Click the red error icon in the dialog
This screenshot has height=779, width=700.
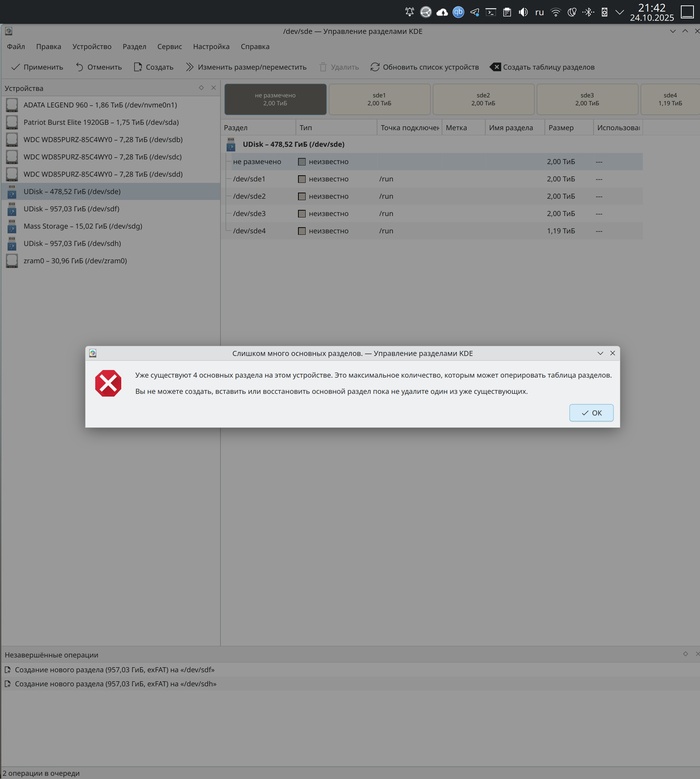[107, 383]
